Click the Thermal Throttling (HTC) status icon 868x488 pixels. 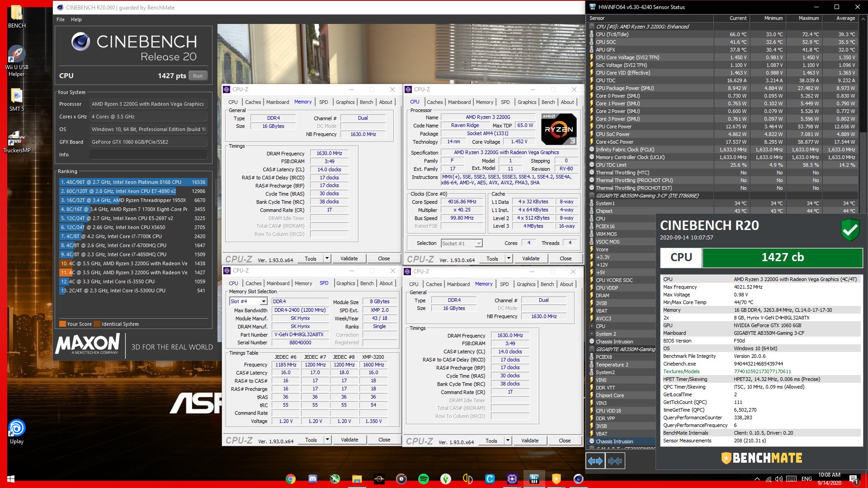(592, 173)
